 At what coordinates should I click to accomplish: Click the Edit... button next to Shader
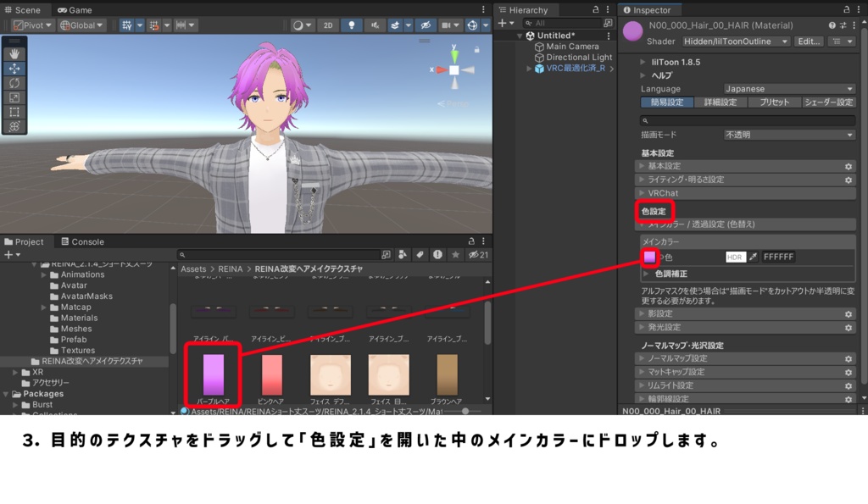pos(808,41)
